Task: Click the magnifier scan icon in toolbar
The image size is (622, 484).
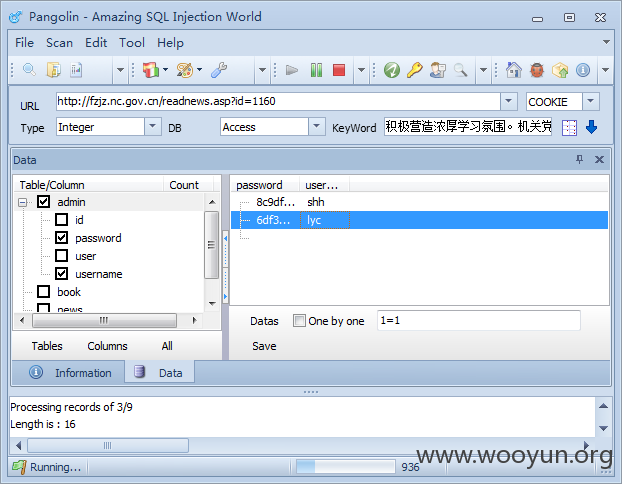Action: click(x=29, y=70)
